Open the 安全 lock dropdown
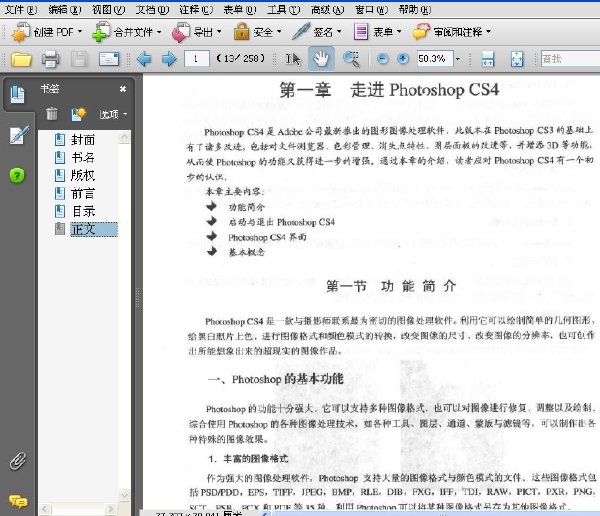600x516 pixels. (x=258, y=32)
